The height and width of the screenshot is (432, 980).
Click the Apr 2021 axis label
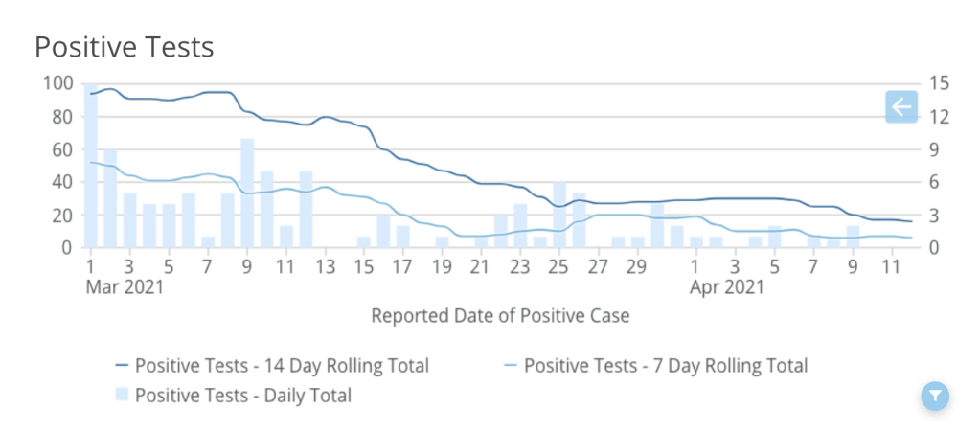(x=727, y=286)
